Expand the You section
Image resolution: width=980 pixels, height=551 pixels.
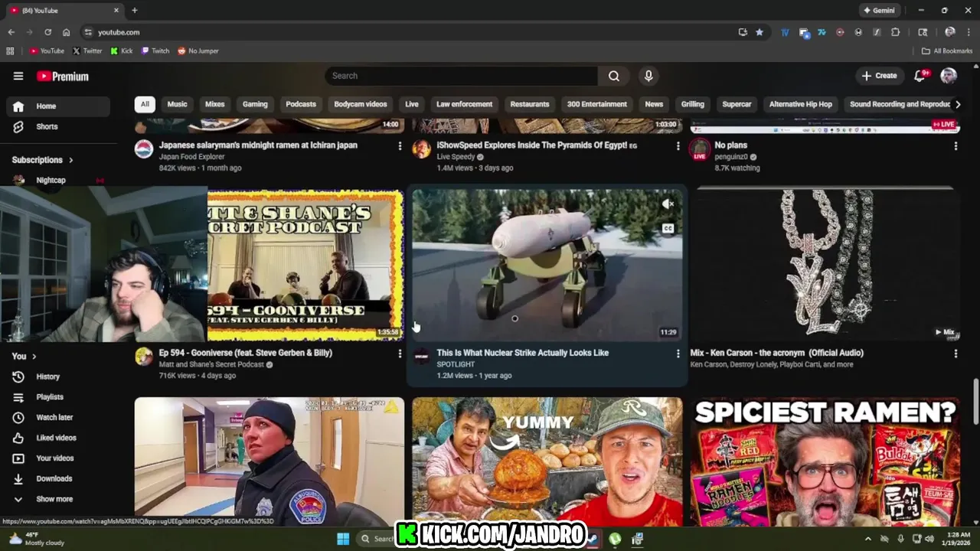(x=24, y=357)
